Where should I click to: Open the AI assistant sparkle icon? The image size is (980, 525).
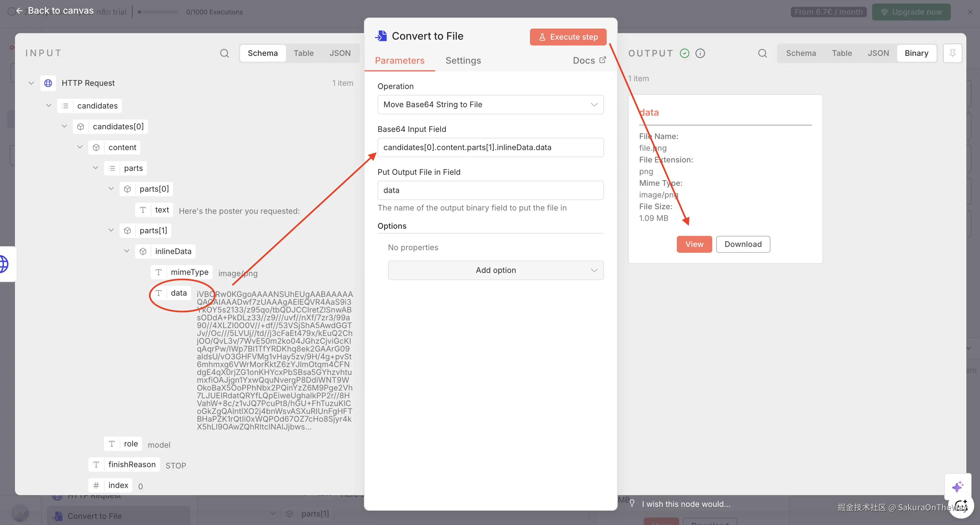957,487
